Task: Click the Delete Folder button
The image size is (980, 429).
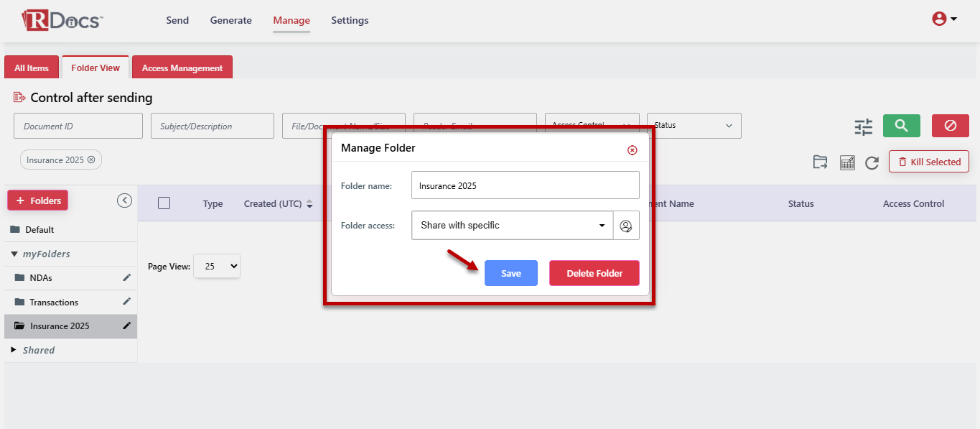Action: 594,273
